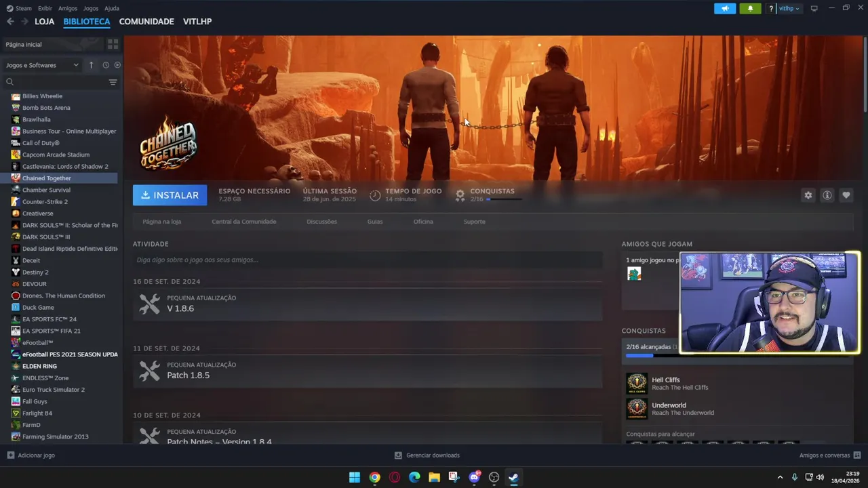This screenshot has width=868, height=488.
Task: Open Gerenciar downloads
Action: (x=427, y=455)
